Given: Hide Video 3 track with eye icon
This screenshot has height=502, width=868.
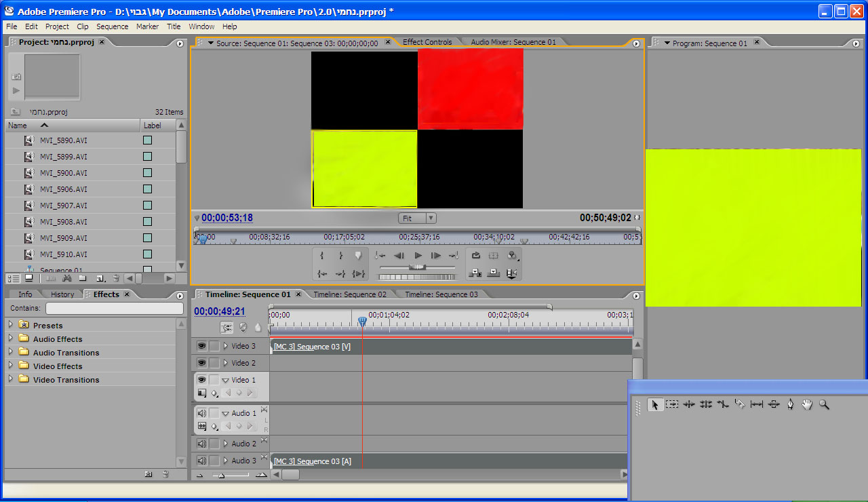Looking at the screenshot, I should [201, 346].
